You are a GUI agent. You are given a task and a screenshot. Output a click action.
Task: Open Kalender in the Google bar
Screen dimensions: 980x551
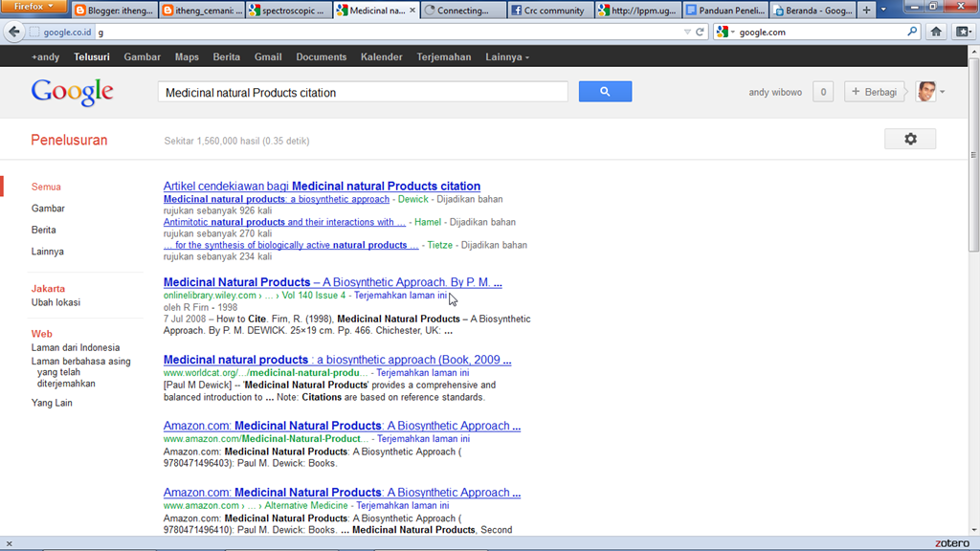click(381, 56)
